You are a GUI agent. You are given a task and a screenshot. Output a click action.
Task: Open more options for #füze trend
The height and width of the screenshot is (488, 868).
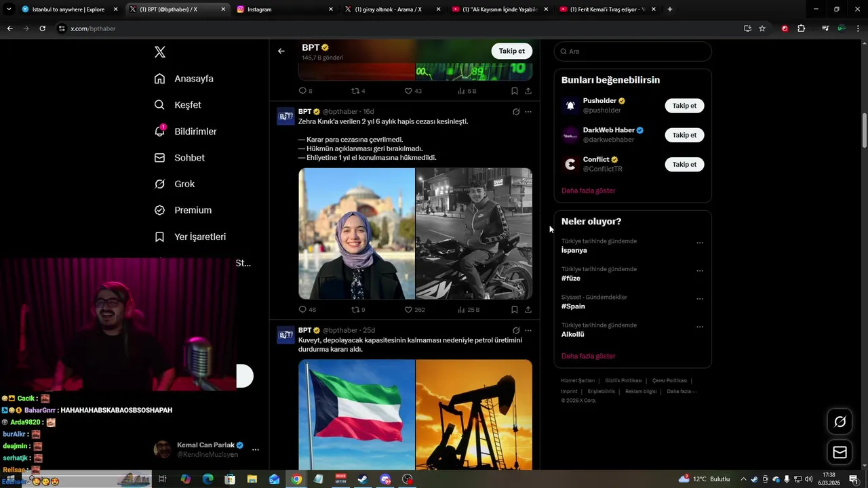tap(700, 271)
